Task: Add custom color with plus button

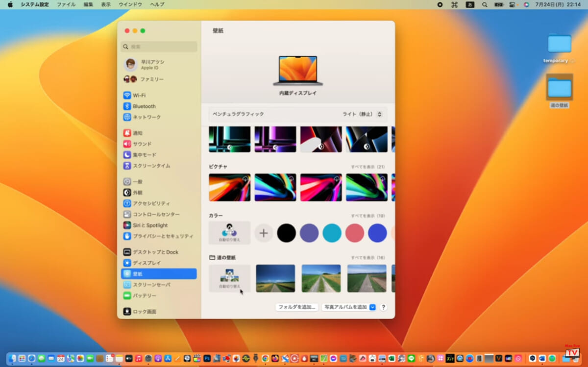Action: 264,233
